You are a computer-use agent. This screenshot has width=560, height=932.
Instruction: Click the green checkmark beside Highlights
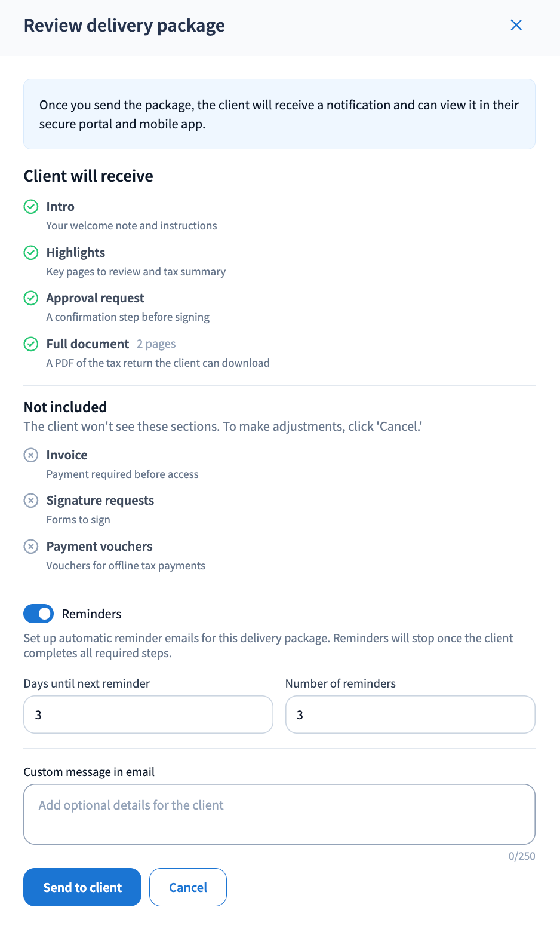pos(31,253)
